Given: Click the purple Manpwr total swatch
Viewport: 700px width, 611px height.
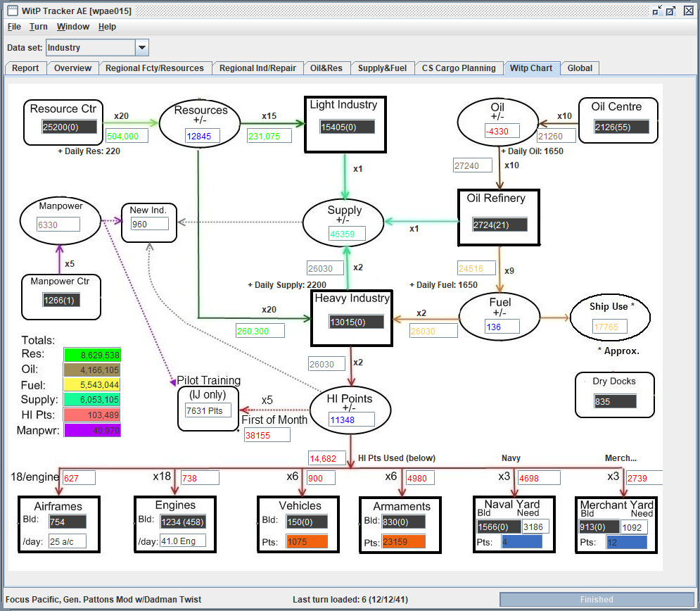Looking at the screenshot, I should point(92,431).
